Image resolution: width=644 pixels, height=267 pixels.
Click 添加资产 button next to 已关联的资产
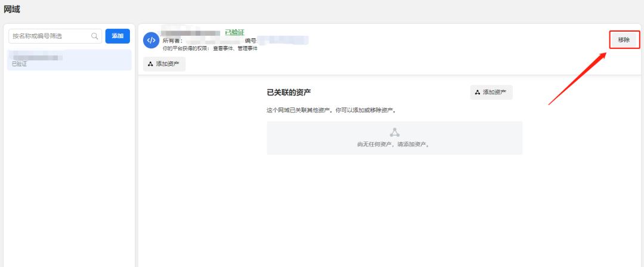point(491,93)
